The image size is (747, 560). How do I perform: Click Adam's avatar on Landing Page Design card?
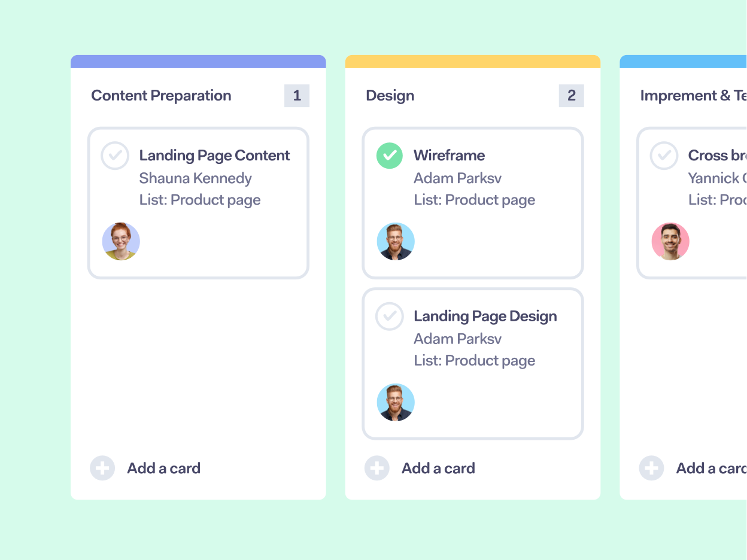click(396, 402)
